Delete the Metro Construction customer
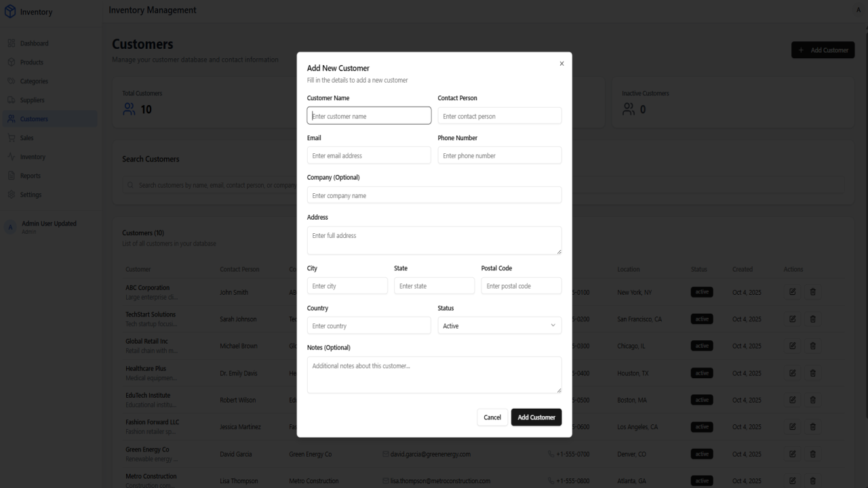868x488 pixels. click(x=813, y=481)
